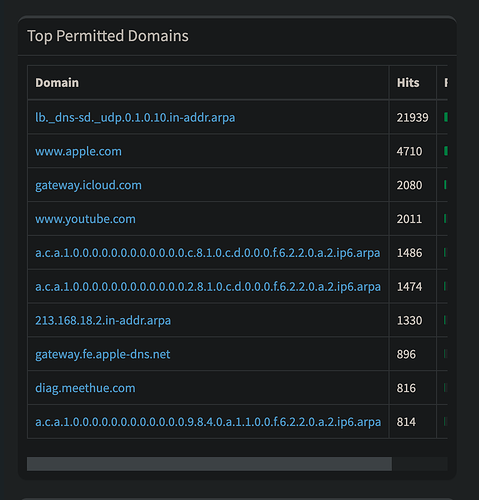Click the 1474 hits value
Image resolution: width=479 pixels, height=500 pixels.
409,287
